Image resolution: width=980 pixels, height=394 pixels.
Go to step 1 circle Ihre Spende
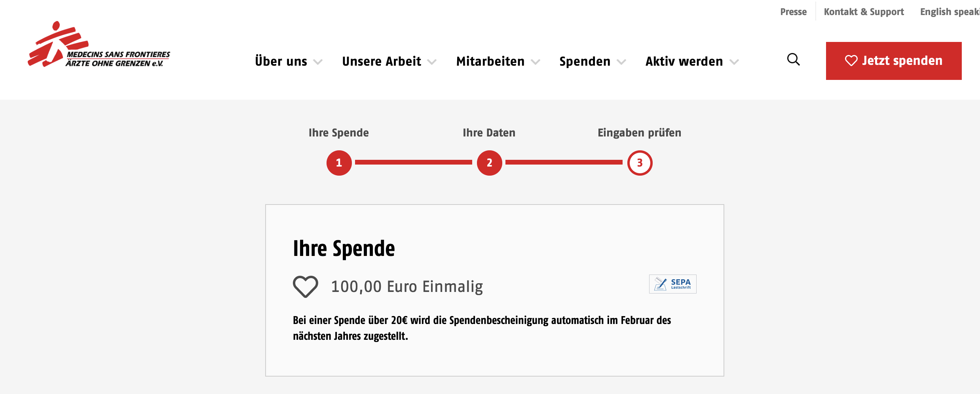click(x=339, y=163)
